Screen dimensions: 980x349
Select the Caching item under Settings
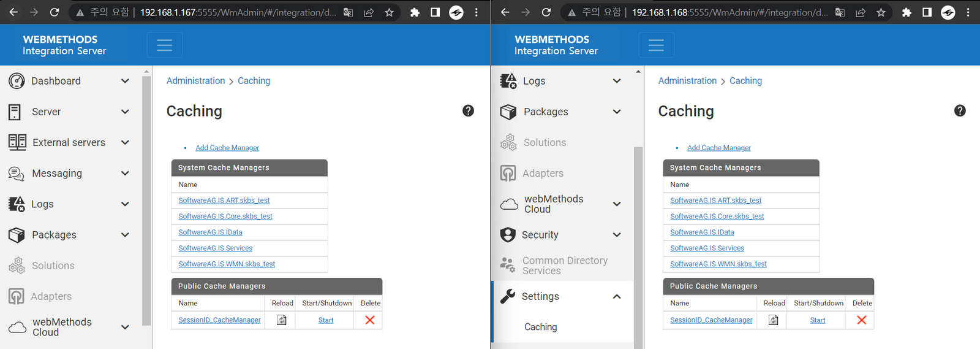(540, 327)
